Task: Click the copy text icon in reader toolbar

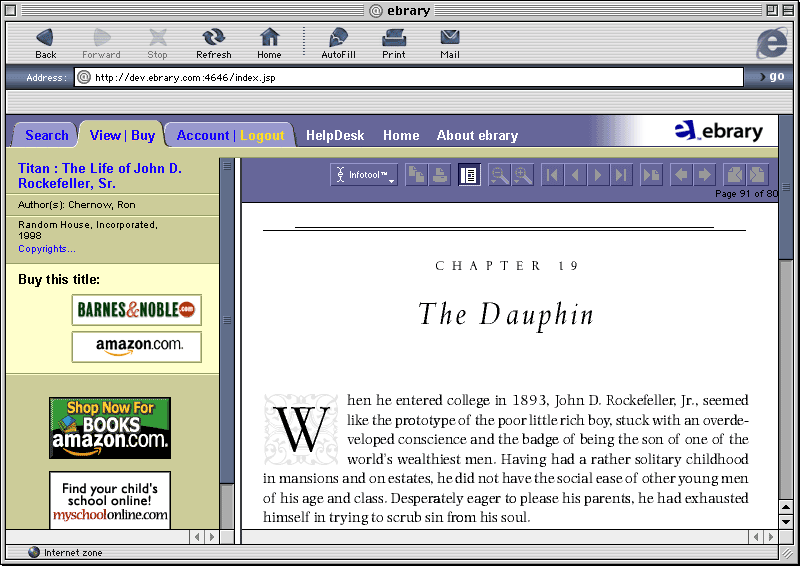Action: tap(415, 175)
